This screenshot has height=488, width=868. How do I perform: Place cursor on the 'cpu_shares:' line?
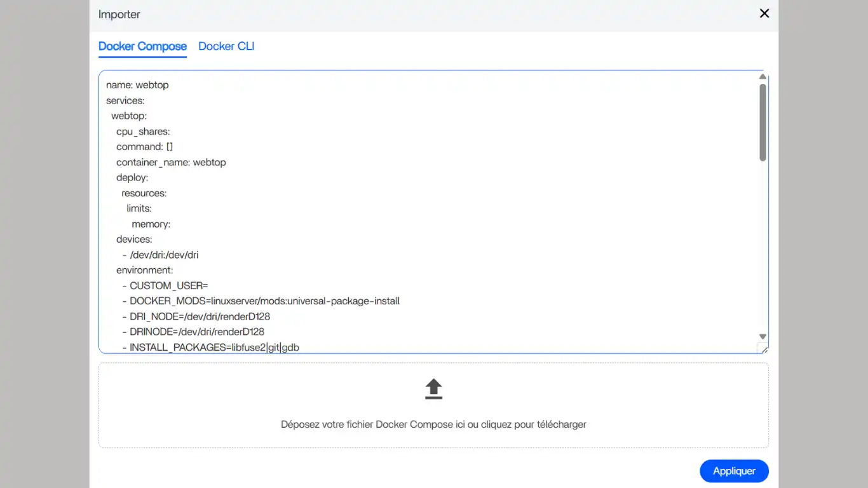pyautogui.click(x=143, y=132)
